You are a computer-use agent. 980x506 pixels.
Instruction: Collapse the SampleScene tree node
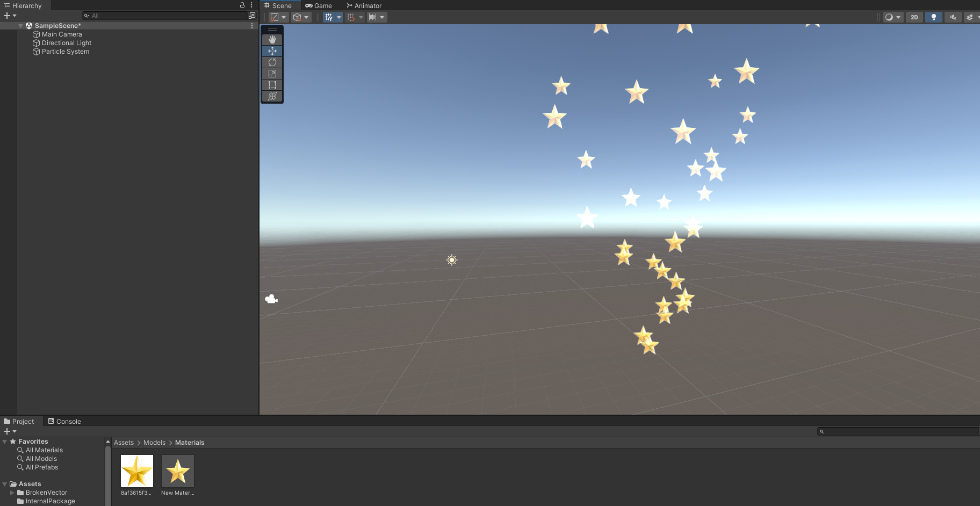20,26
